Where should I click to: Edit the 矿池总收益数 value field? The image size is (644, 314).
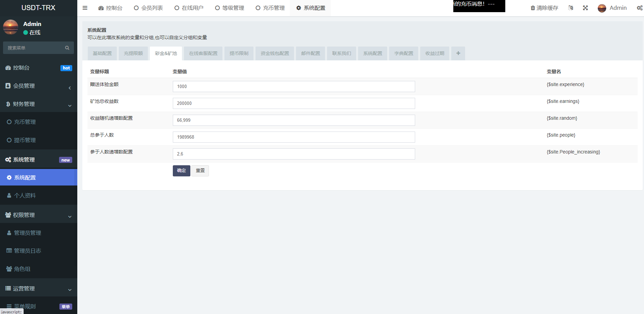click(x=293, y=103)
